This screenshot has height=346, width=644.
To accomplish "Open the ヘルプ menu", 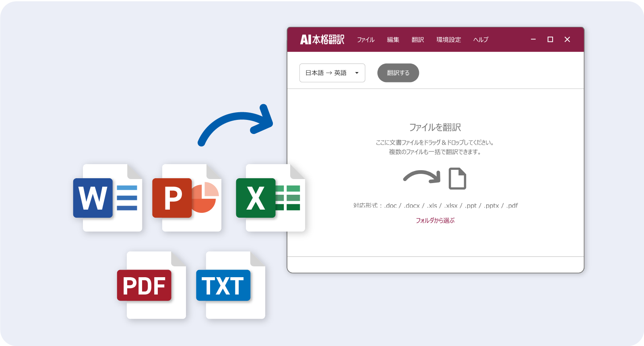I will 481,39.
